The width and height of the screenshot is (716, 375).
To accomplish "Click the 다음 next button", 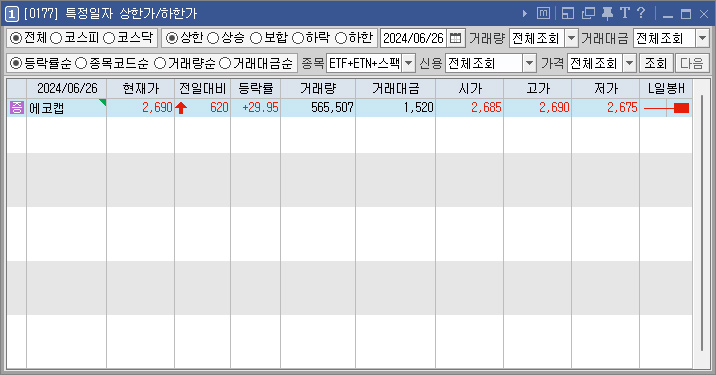I will click(x=692, y=63).
